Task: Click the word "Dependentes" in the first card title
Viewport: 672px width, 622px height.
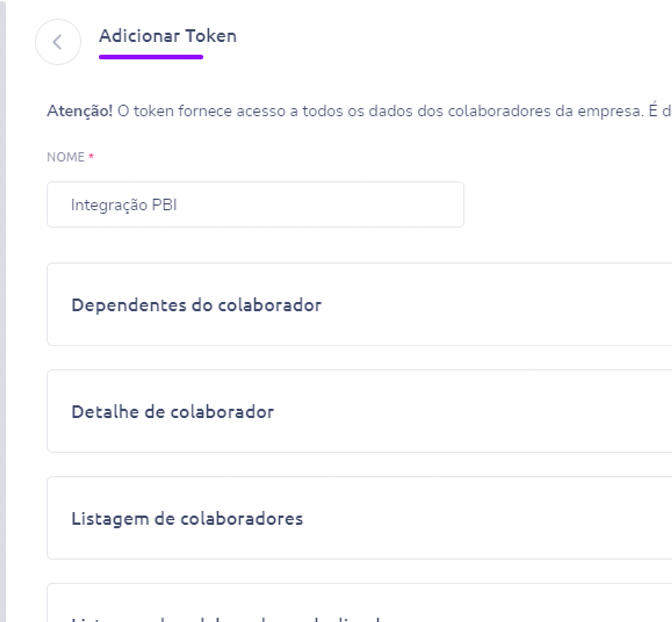Action: (x=129, y=305)
